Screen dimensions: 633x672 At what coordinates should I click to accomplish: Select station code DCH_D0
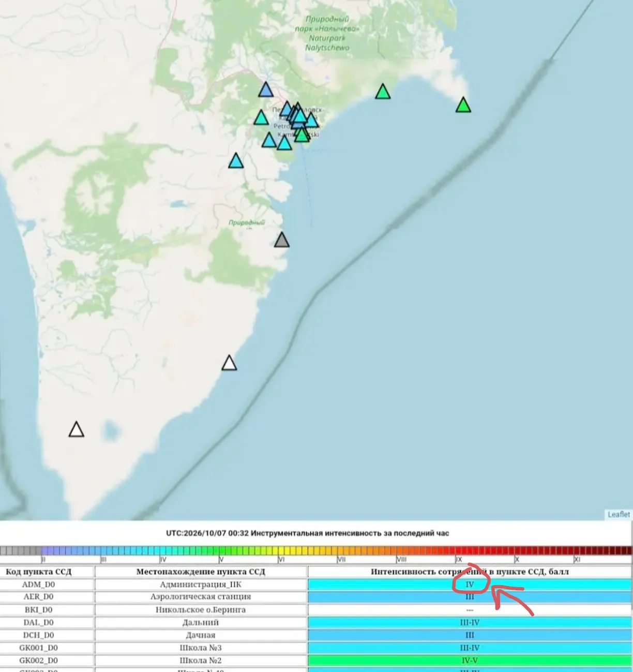coord(39,635)
